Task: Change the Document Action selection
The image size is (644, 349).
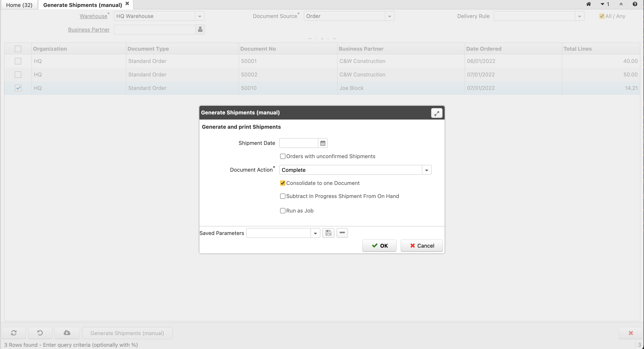Action: tap(426, 170)
